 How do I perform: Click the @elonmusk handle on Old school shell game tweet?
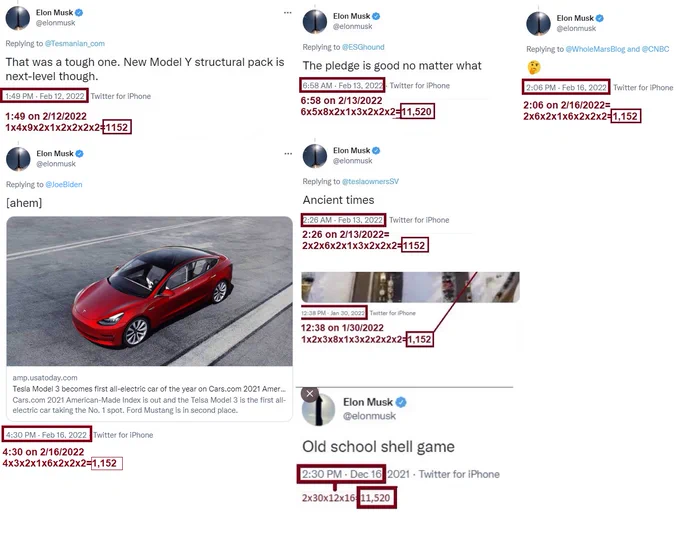click(369, 416)
